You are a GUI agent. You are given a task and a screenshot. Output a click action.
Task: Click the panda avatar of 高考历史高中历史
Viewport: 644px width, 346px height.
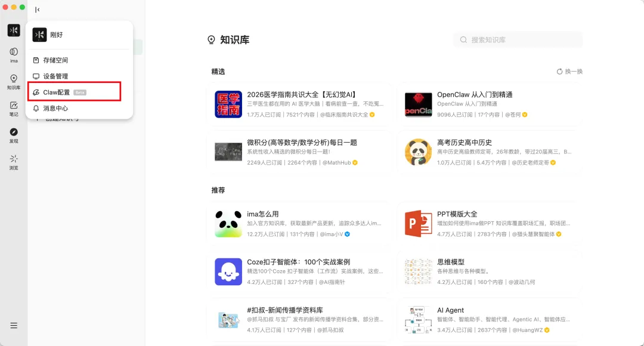click(418, 152)
